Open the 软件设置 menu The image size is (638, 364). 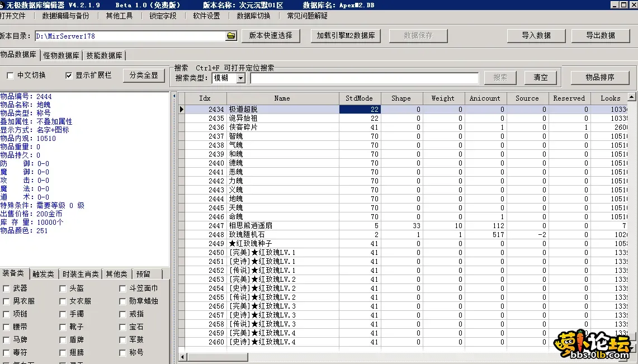[206, 16]
